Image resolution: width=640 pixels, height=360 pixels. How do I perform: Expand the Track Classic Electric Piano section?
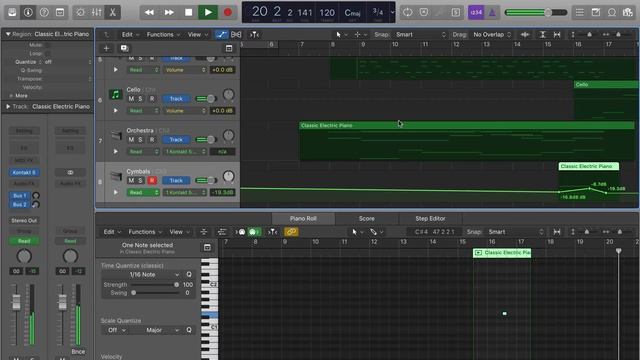[8, 107]
